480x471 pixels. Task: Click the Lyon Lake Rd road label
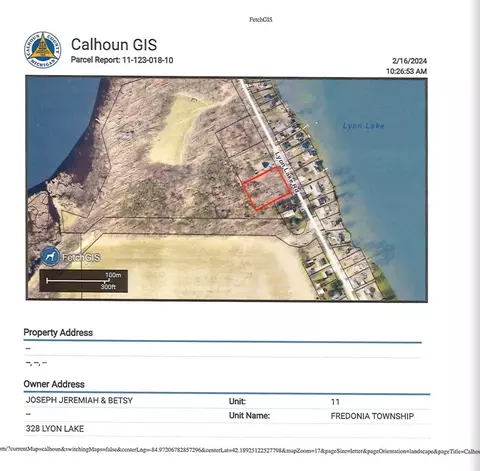287,172
